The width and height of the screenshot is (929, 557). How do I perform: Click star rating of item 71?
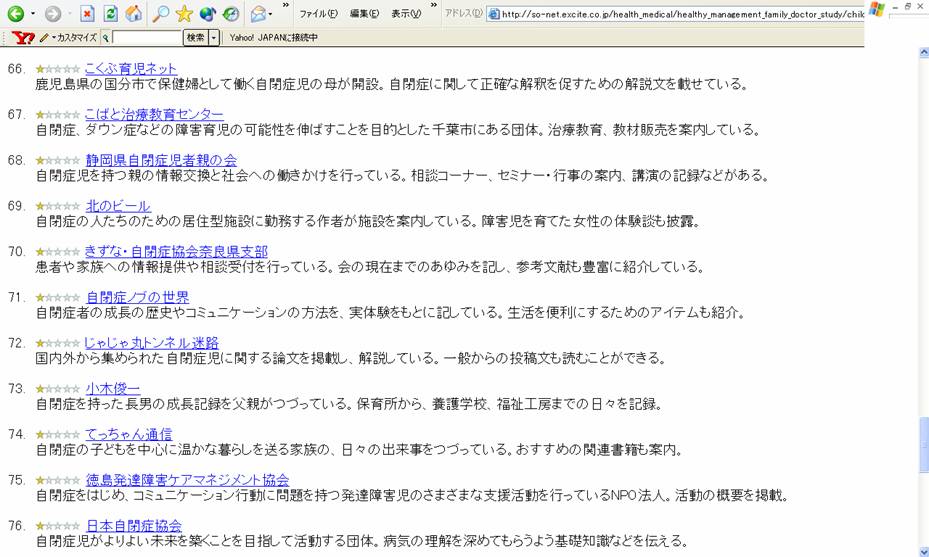[57, 297]
